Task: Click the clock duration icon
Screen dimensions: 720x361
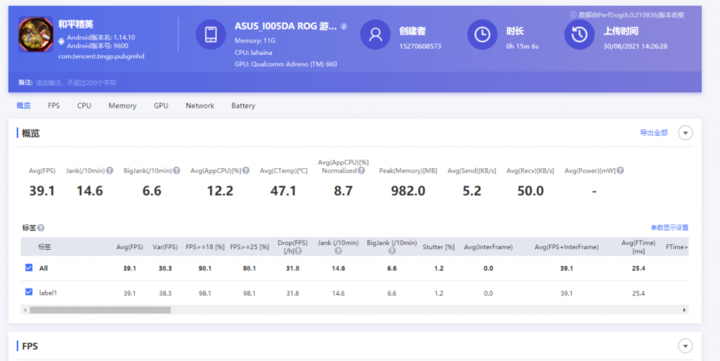Action: tap(482, 34)
